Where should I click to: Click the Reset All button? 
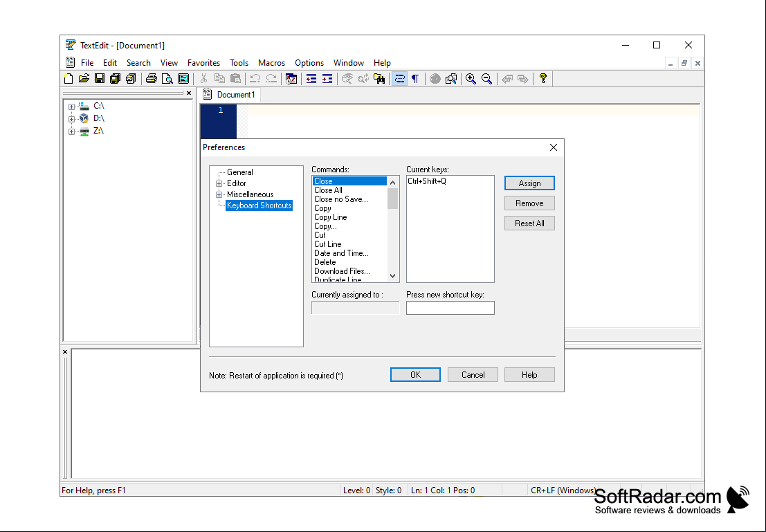click(x=529, y=223)
